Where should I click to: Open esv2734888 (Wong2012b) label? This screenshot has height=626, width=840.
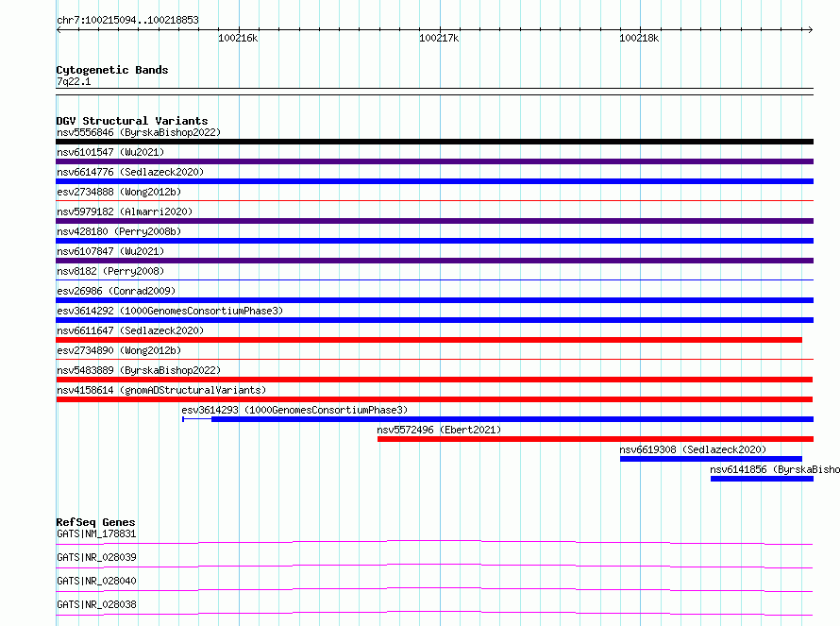pos(119,192)
